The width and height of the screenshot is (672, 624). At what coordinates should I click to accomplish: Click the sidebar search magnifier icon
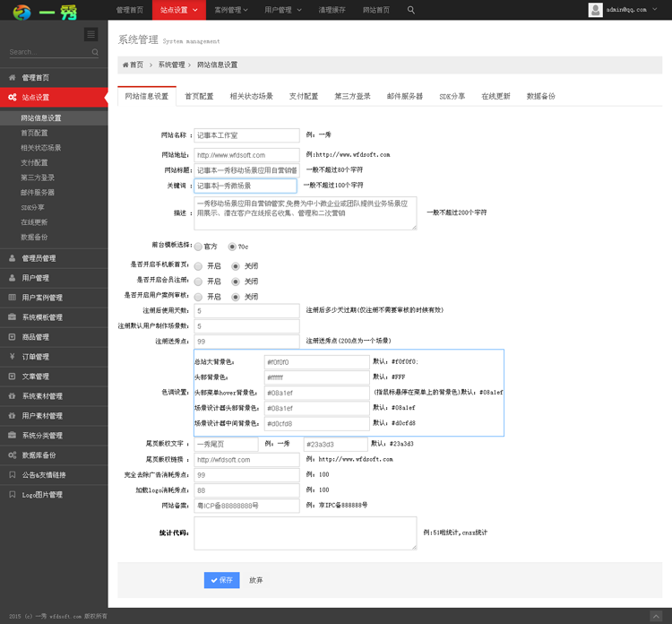95,52
